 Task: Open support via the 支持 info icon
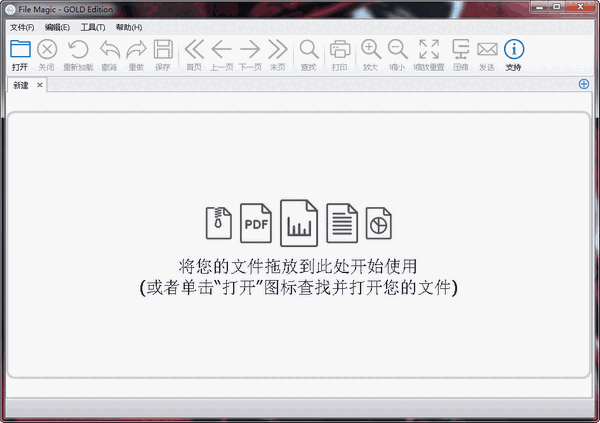(x=514, y=49)
